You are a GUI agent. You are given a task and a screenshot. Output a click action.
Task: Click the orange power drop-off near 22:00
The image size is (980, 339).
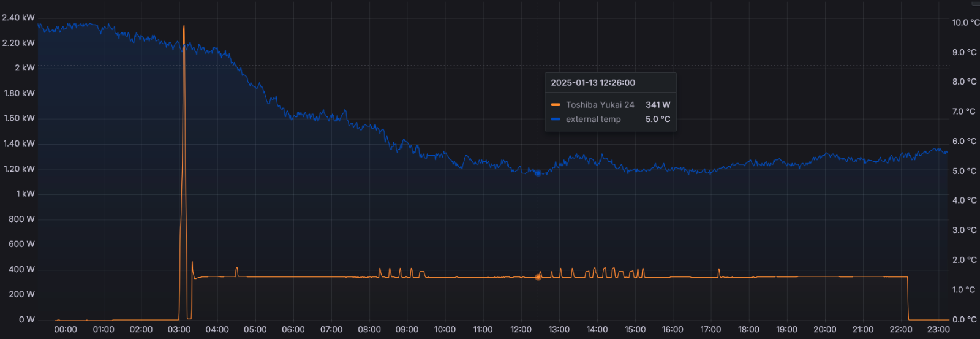point(908,299)
